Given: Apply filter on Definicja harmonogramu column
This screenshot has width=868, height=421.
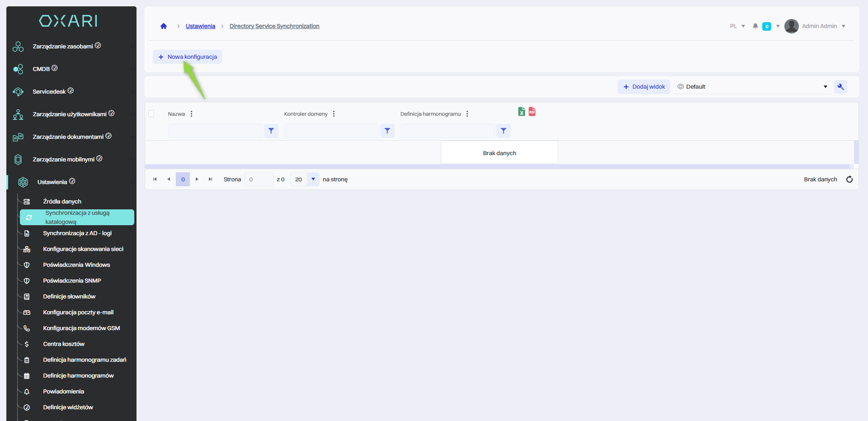Looking at the screenshot, I should 503,131.
